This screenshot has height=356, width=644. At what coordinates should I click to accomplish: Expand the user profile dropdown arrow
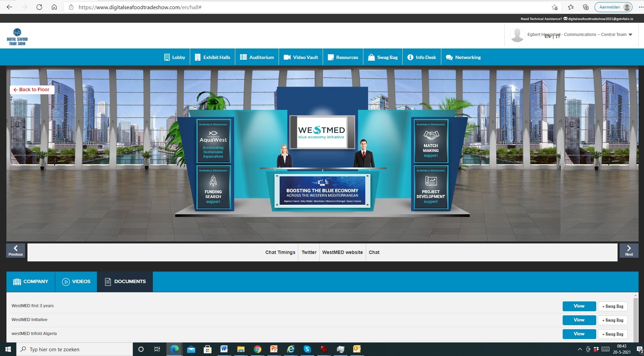click(x=630, y=35)
